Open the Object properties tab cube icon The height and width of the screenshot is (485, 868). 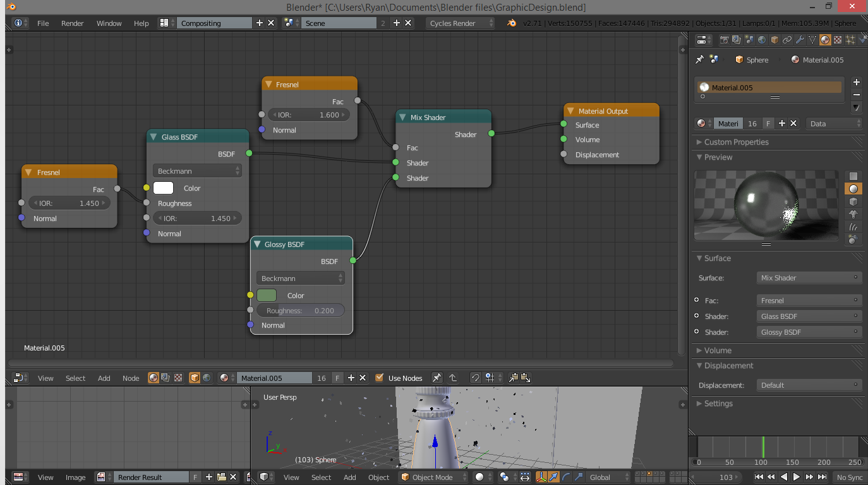coord(775,40)
